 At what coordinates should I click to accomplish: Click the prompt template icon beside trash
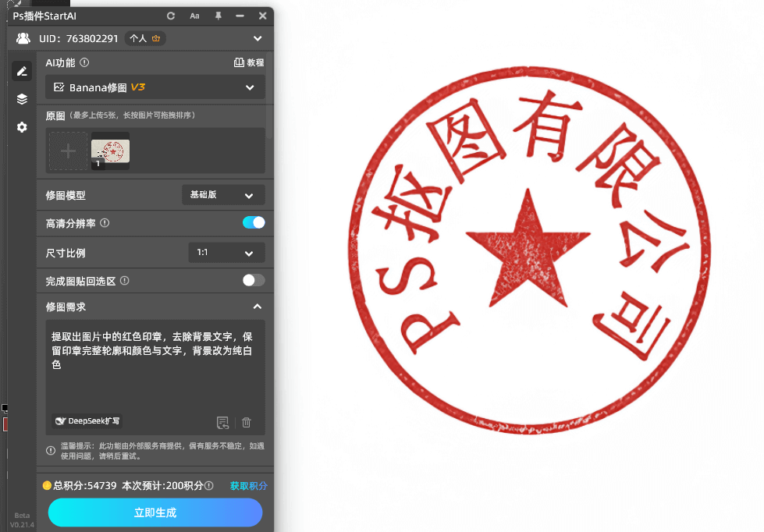tap(222, 422)
